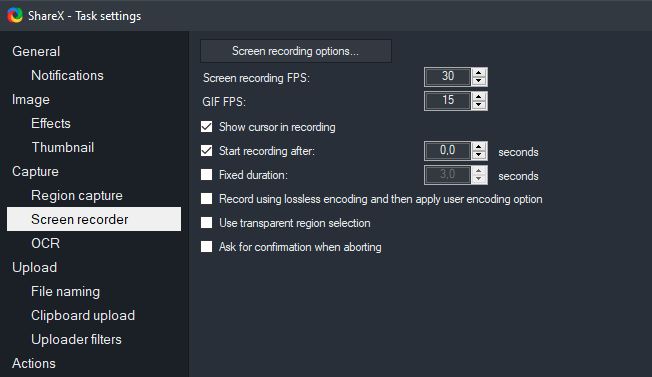Decrease Screen recording FPS with down arrow
Image resolution: width=652 pixels, height=377 pixels.
pos(479,81)
